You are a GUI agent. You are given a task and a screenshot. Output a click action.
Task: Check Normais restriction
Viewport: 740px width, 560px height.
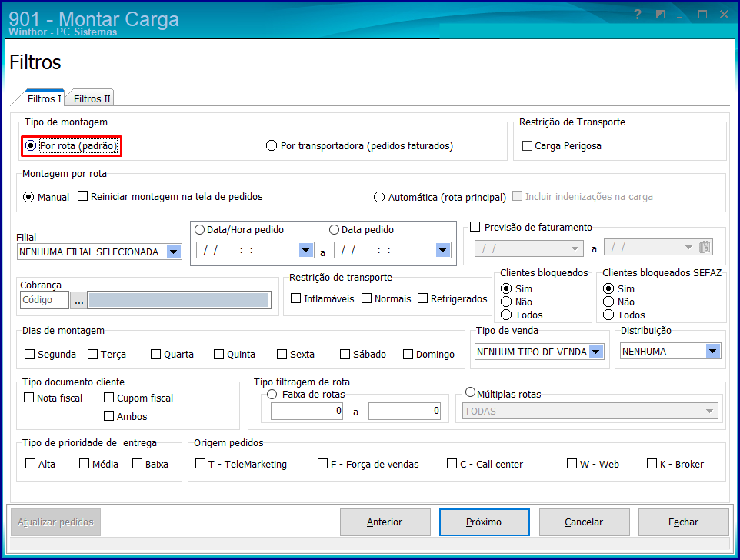pyautogui.click(x=367, y=298)
